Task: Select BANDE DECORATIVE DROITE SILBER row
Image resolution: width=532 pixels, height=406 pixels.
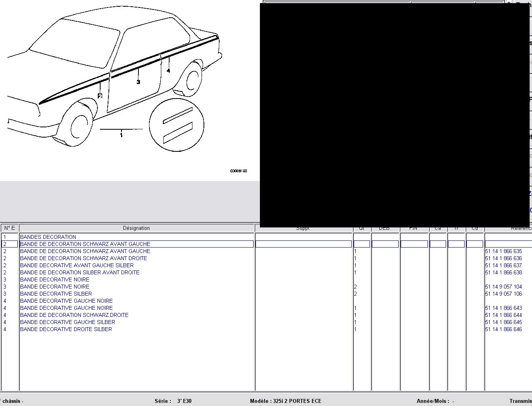Action: pyautogui.click(x=66, y=329)
